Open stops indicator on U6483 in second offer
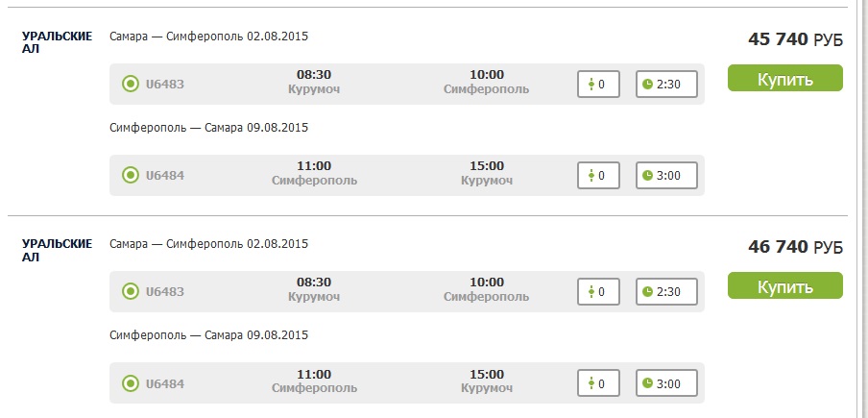868x418 pixels. coord(598,291)
